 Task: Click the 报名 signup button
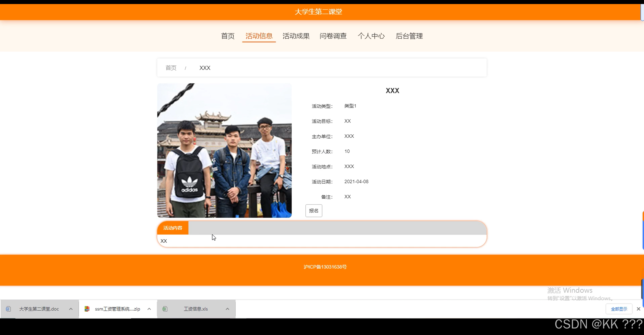point(313,211)
